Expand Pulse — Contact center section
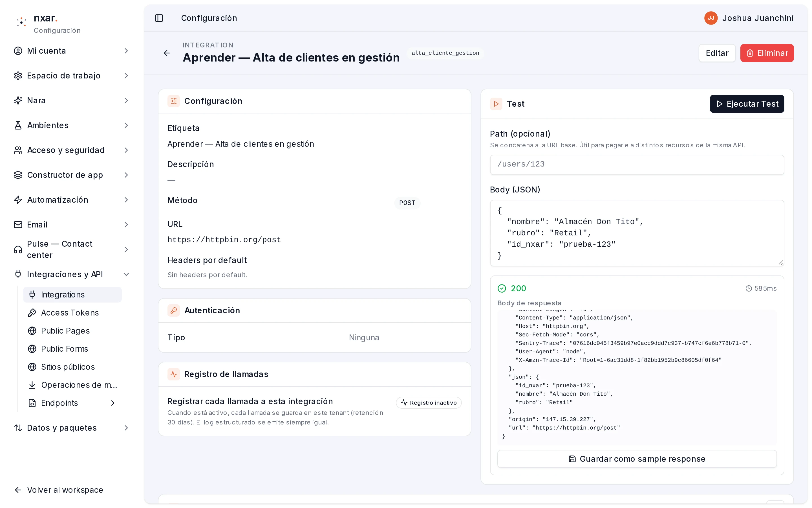The height and width of the screenshot is (508, 812). 72,250
